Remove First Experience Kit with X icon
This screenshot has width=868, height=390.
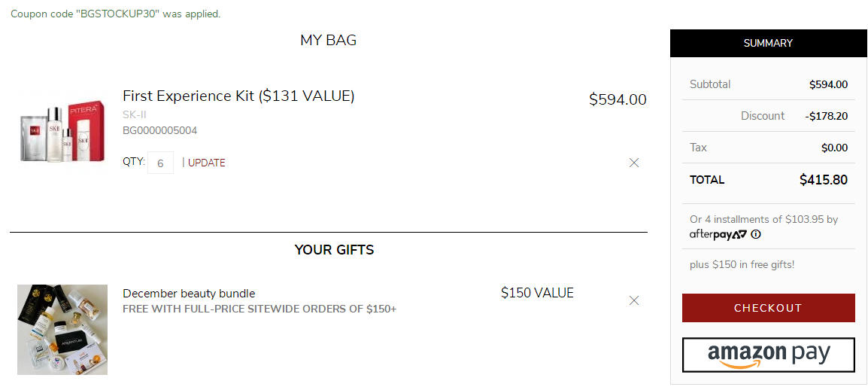click(634, 163)
